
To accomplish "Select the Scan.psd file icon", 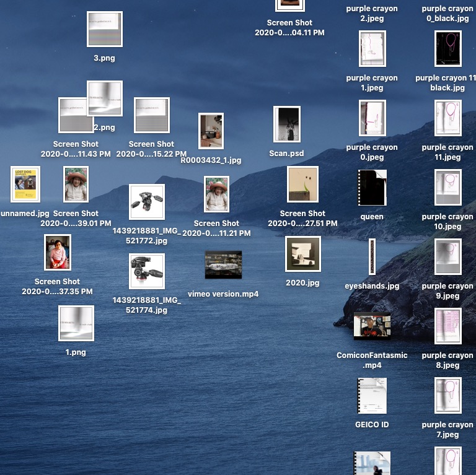I will pyautogui.click(x=287, y=124).
